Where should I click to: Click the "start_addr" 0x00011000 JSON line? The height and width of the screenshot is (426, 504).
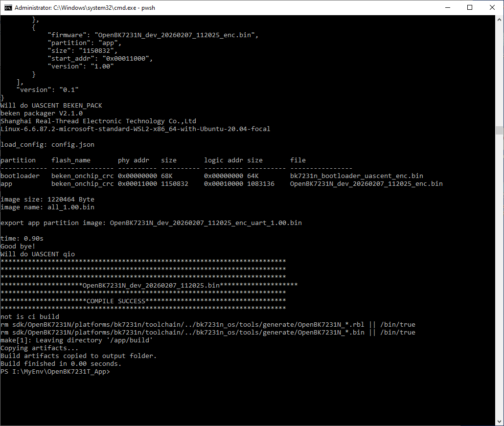point(100,59)
